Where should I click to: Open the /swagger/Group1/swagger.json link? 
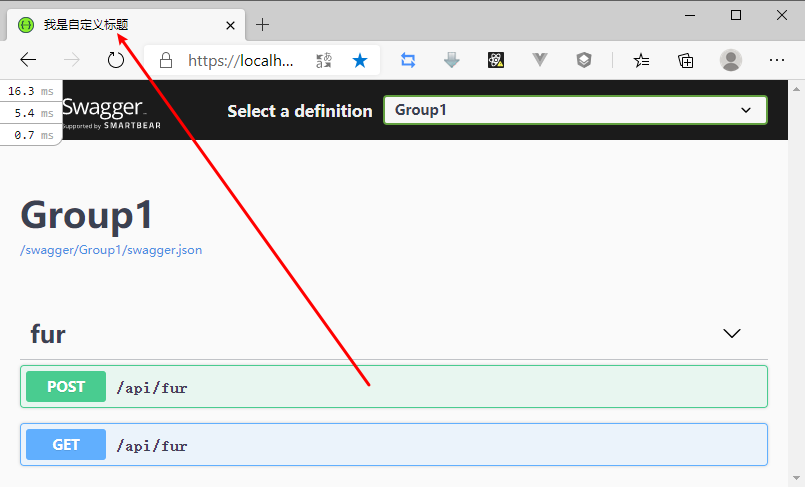coord(111,250)
